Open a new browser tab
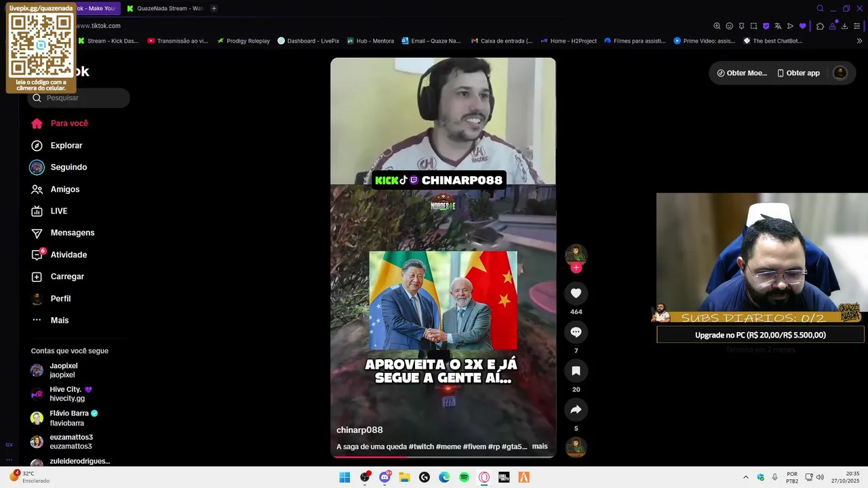This screenshot has width=868, height=488. (x=214, y=8)
